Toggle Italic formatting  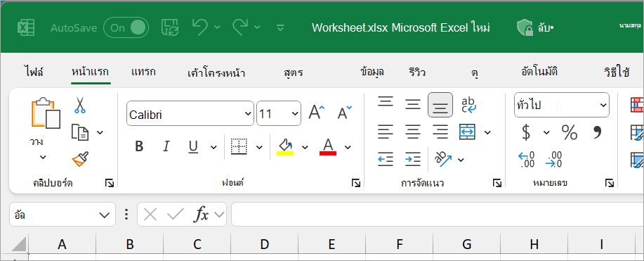pyautogui.click(x=166, y=146)
